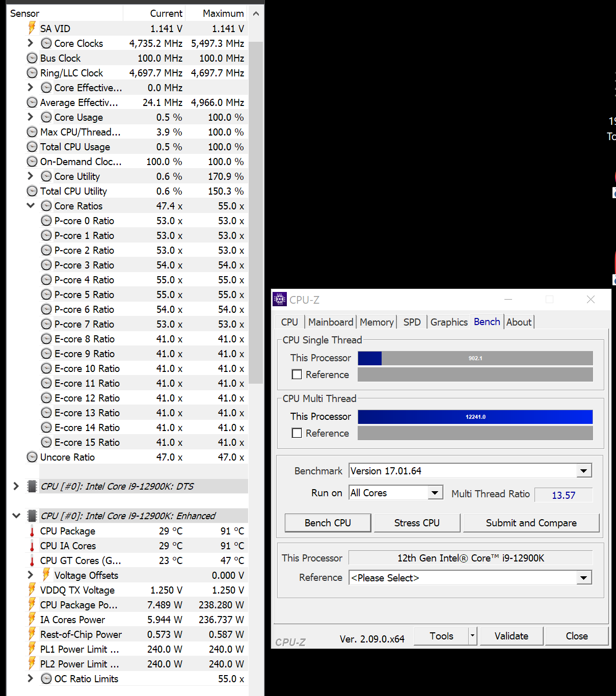Click the Average Effective clock sensor icon
Viewport: 616px width, 696px height.
pyautogui.click(x=32, y=102)
